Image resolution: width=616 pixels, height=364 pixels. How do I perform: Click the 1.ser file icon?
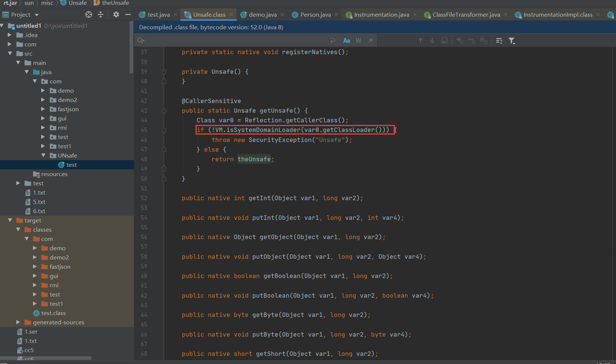click(x=20, y=331)
